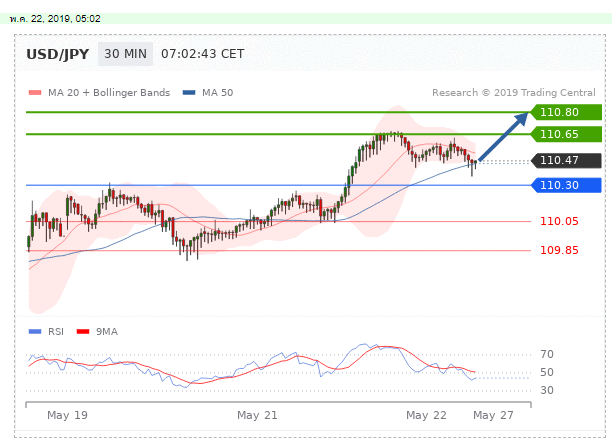The width and height of the screenshot is (612, 448).
Task: Click the May 22 date label
Action: click(426, 415)
